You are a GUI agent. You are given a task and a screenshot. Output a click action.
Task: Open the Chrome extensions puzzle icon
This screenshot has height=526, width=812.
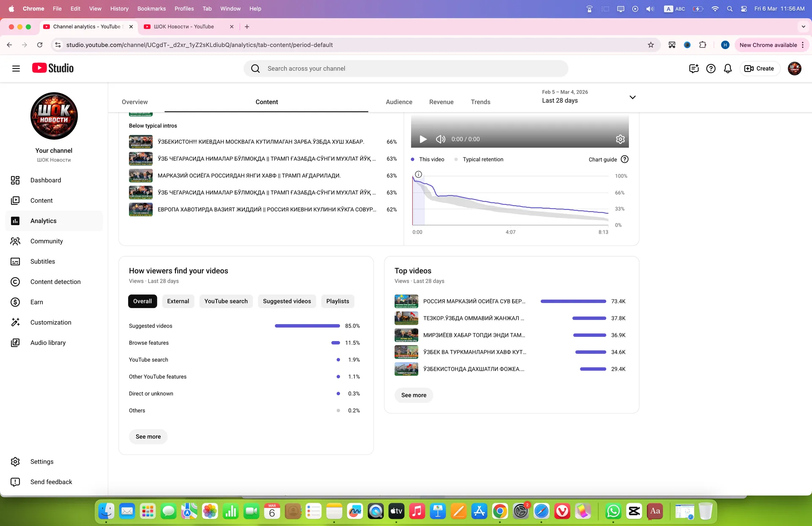[x=703, y=45]
